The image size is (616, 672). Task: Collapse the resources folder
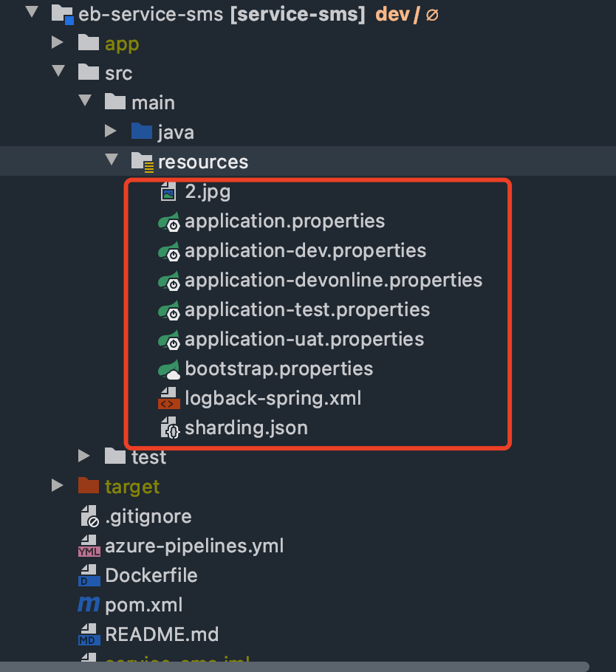[112, 162]
